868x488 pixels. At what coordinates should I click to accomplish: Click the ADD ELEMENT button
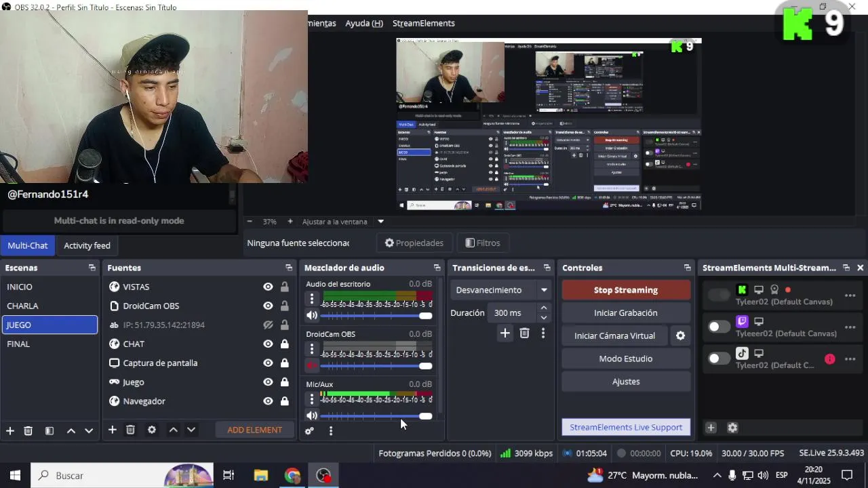pos(255,430)
